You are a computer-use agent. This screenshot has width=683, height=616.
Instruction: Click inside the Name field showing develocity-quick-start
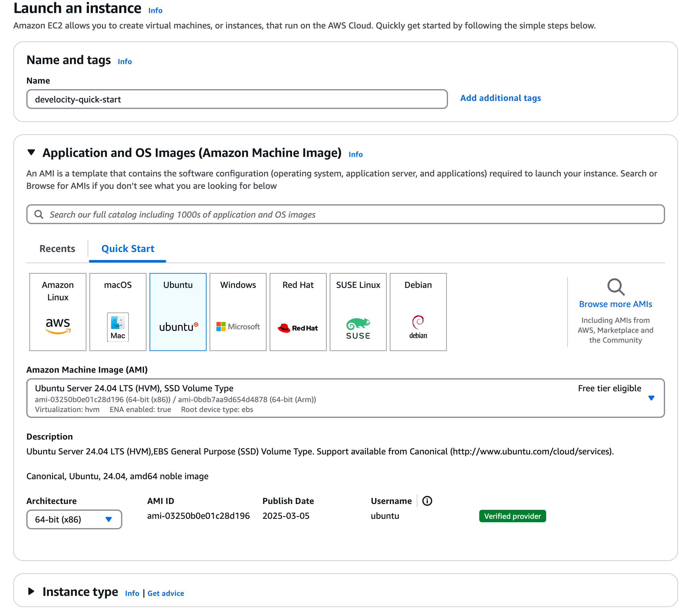pos(237,99)
